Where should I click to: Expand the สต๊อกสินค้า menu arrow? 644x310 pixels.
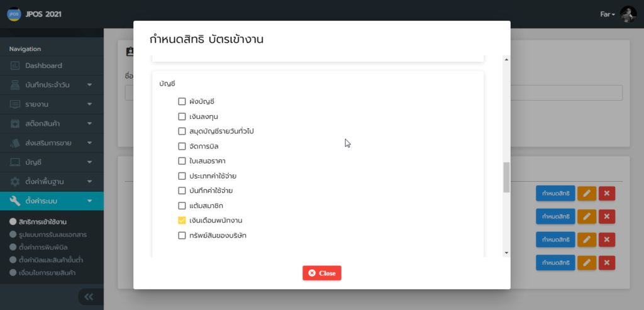89,124
